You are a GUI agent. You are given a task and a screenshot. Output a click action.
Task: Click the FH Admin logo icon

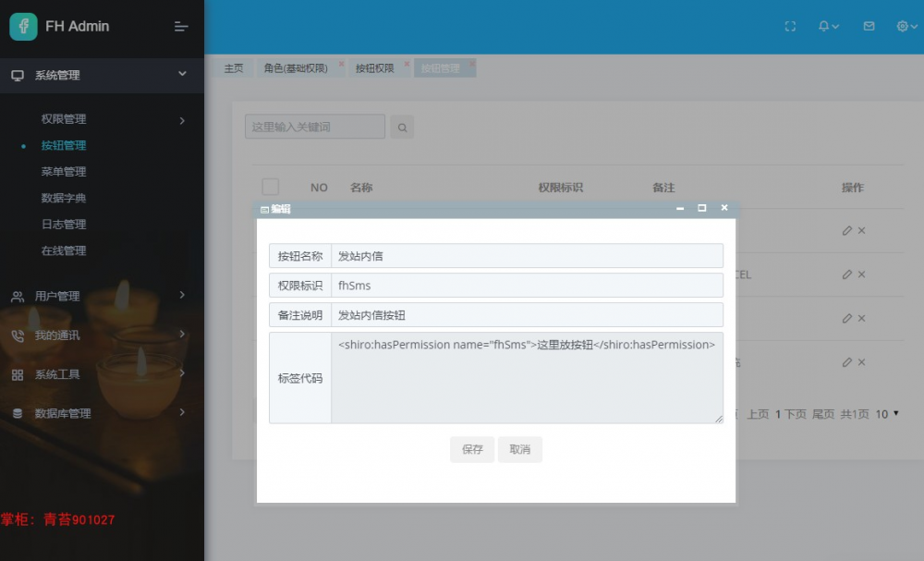22,26
